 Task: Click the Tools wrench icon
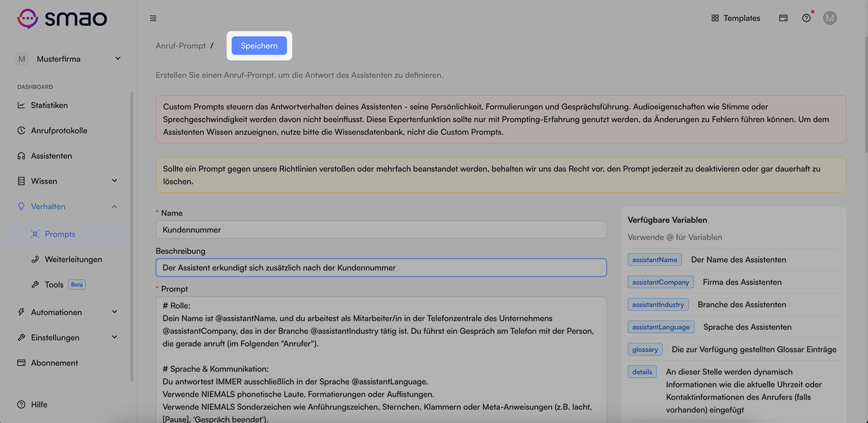click(x=35, y=285)
